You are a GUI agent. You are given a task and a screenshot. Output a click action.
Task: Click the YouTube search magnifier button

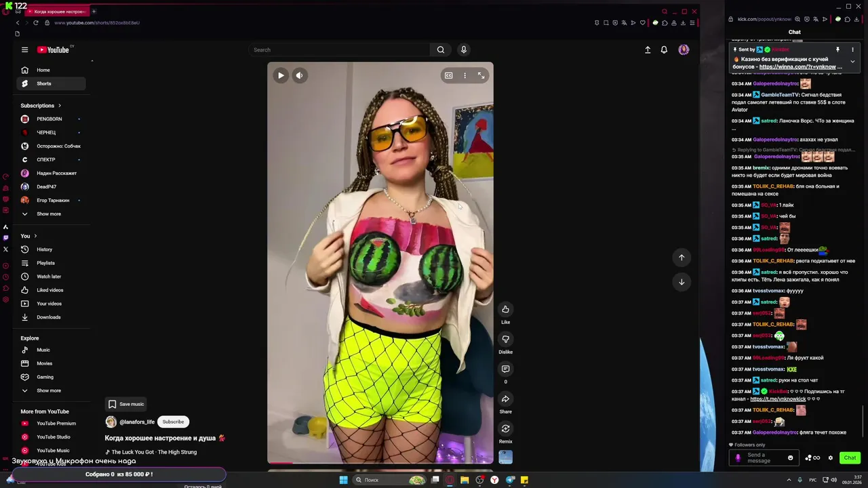tap(441, 49)
